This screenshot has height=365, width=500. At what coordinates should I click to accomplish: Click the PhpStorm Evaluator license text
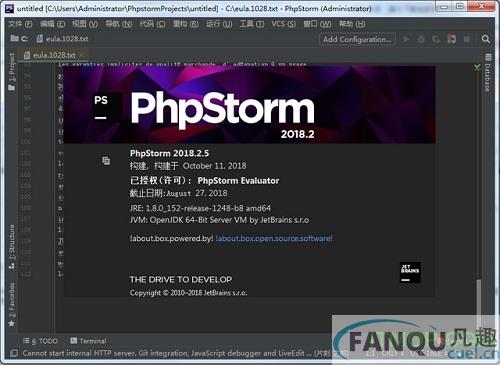pos(238,181)
